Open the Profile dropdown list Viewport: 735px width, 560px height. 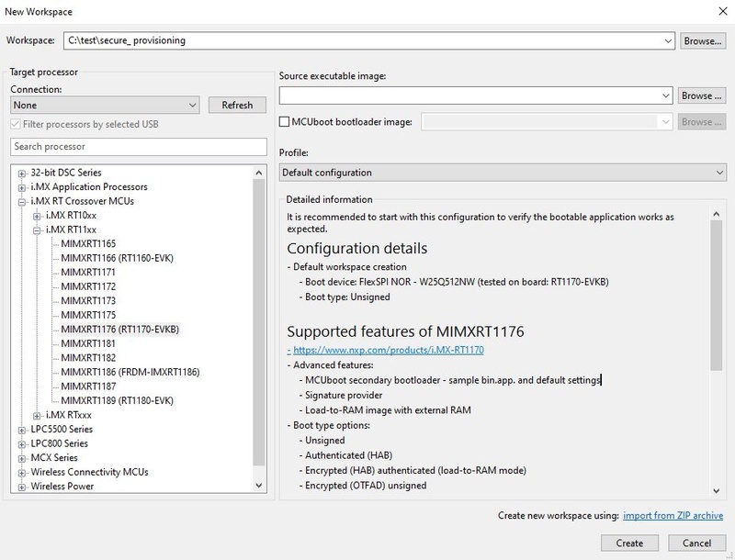(502, 173)
